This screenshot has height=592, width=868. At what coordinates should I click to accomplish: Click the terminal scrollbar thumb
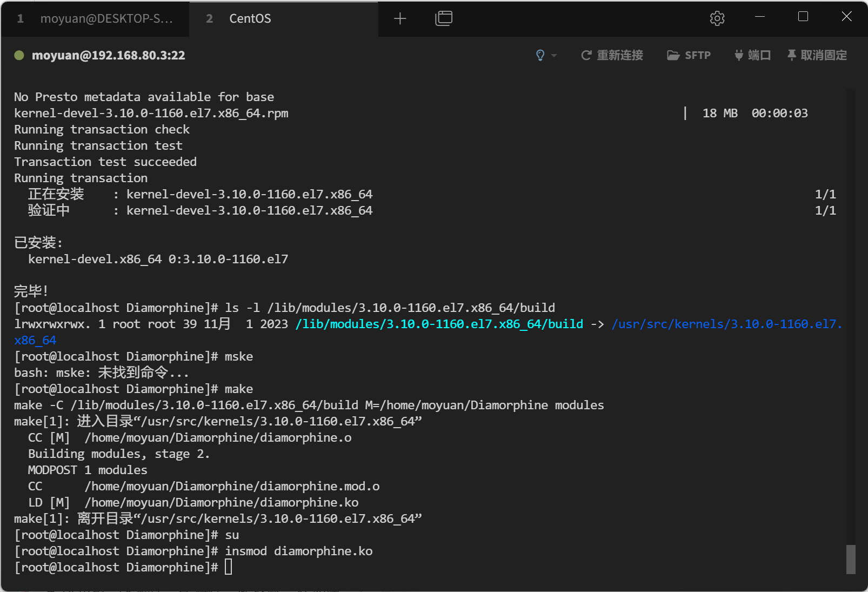851,559
